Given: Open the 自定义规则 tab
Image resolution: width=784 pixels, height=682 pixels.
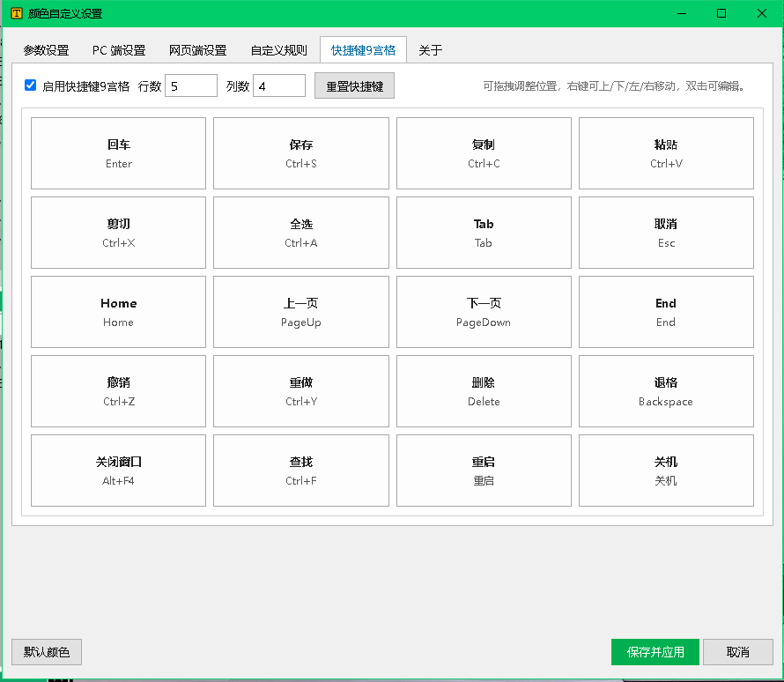Looking at the screenshot, I should tap(278, 50).
